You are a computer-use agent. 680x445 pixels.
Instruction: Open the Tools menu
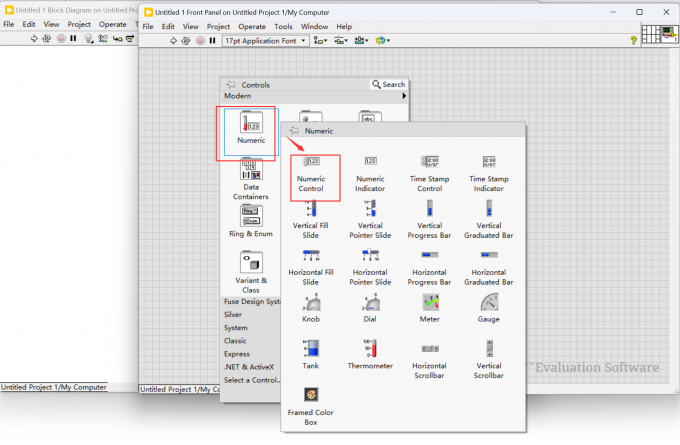coord(283,26)
